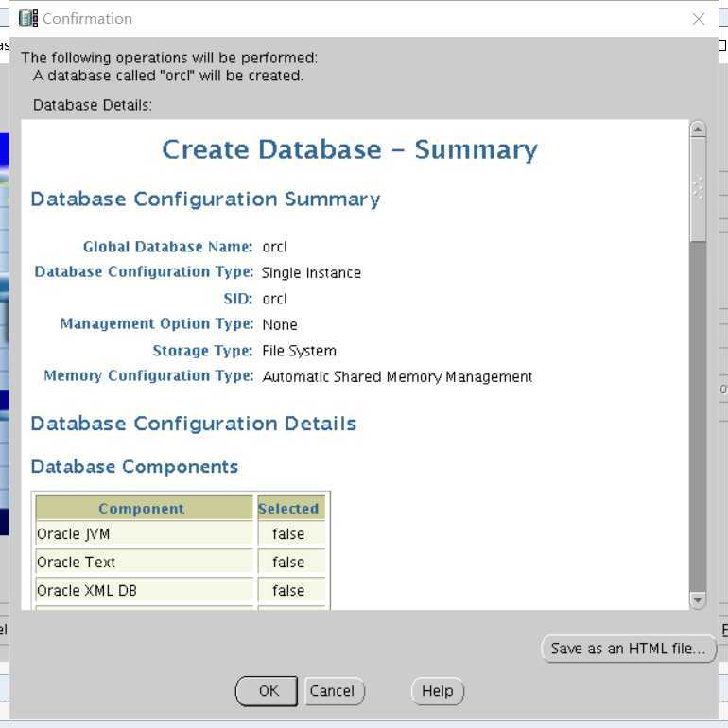This screenshot has height=728, width=728.
Task: Click the database icon in the Confirmation title bar
Action: (28, 19)
